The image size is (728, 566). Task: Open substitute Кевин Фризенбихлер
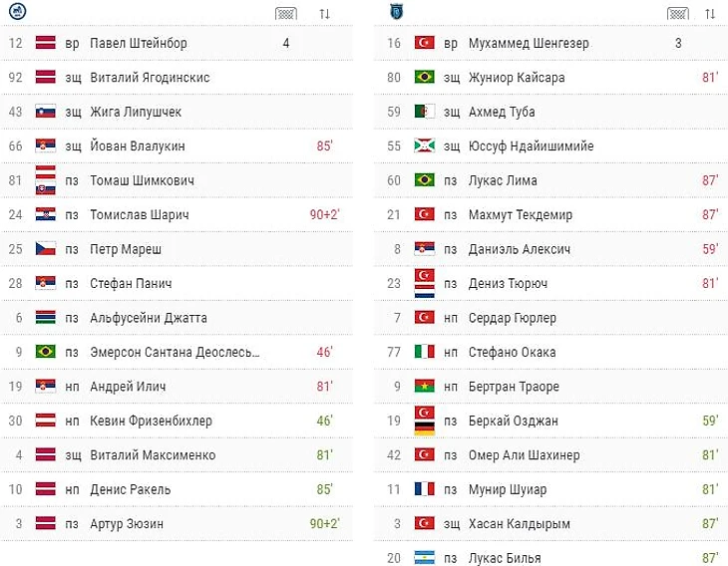[x=151, y=421]
